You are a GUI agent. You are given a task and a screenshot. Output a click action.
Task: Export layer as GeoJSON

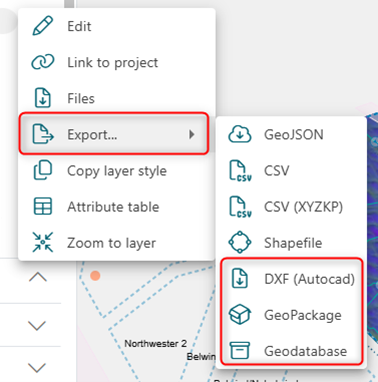coord(291,135)
